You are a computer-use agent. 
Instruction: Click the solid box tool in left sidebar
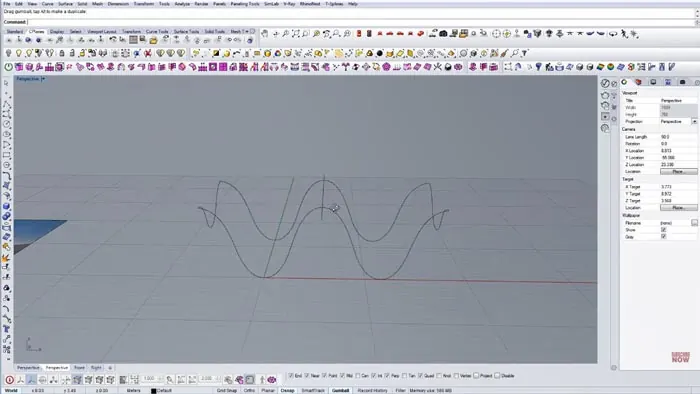click(6, 207)
